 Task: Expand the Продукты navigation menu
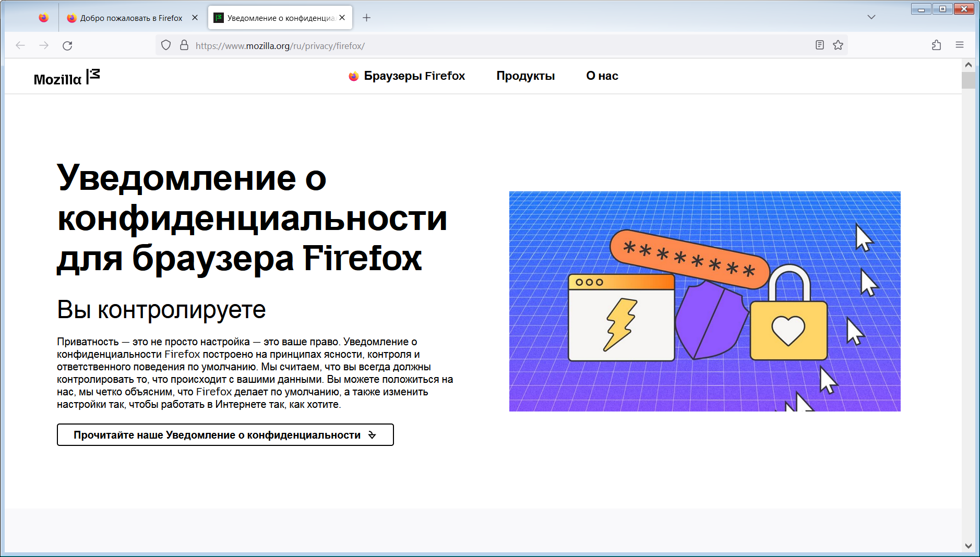pyautogui.click(x=525, y=76)
